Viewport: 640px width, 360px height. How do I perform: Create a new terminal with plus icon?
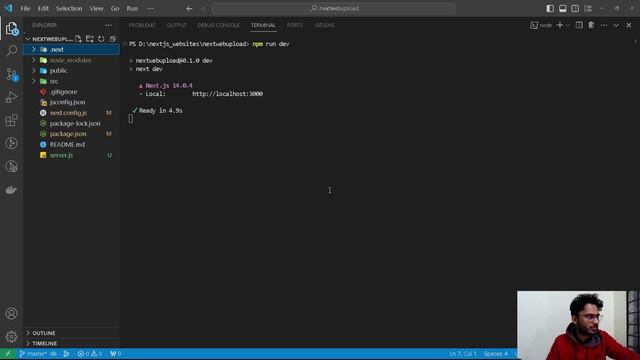tap(560, 25)
